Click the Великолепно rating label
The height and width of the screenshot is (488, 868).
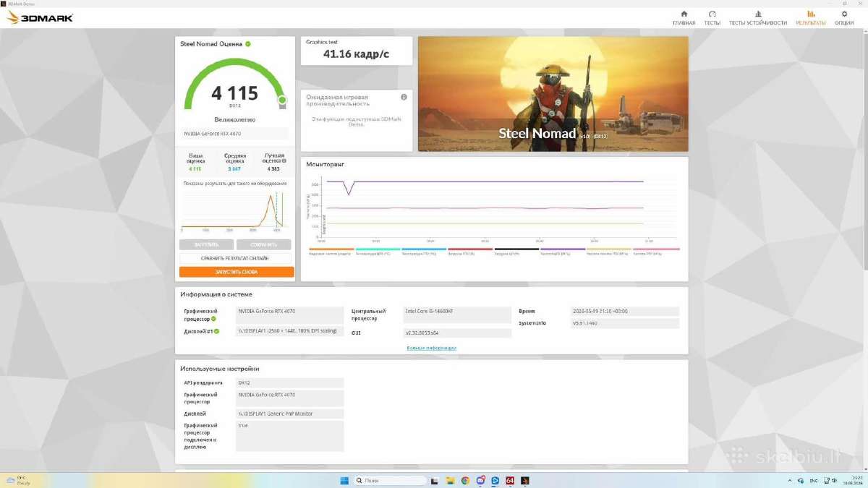pos(234,119)
